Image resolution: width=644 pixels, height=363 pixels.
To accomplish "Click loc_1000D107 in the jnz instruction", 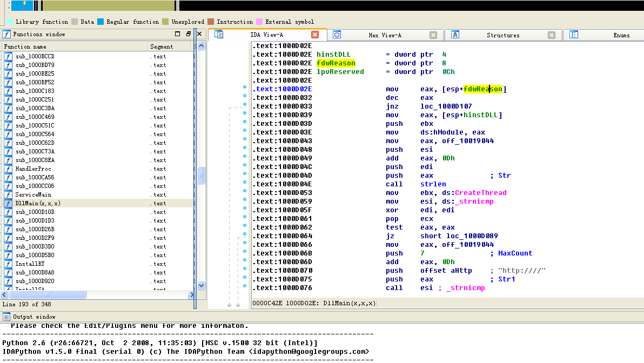I will click(x=446, y=106).
